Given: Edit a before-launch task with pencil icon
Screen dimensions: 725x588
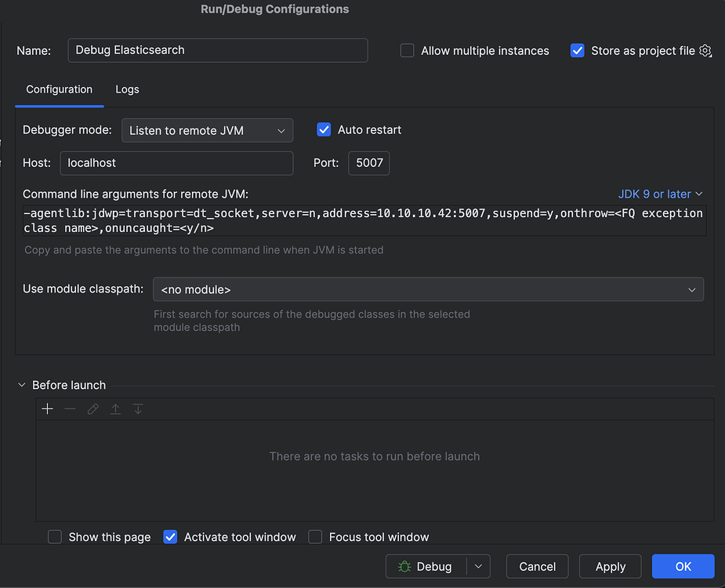Looking at the screenshot, I should tap(92, 408).
